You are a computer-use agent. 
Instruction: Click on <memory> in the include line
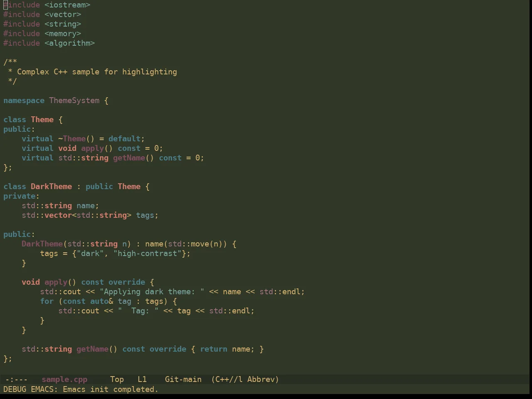click(x=63, y=34)
